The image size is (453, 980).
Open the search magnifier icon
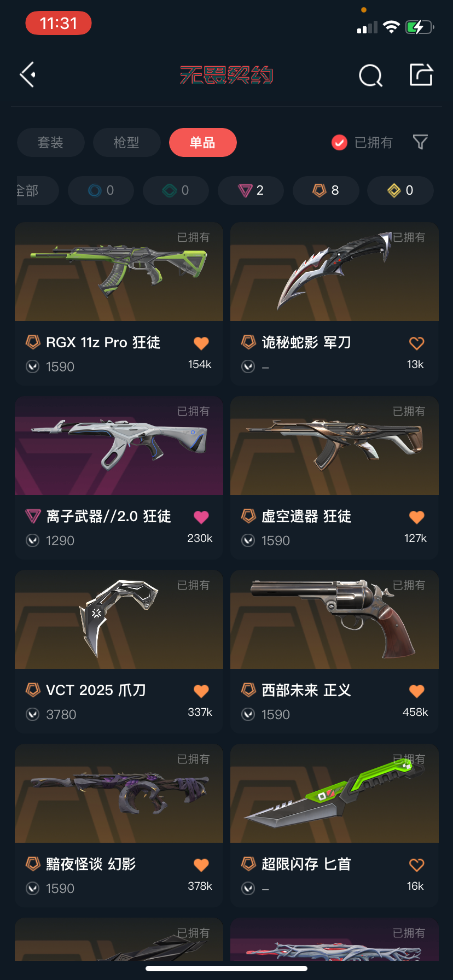pyautogui.click(x=370, y=75)
